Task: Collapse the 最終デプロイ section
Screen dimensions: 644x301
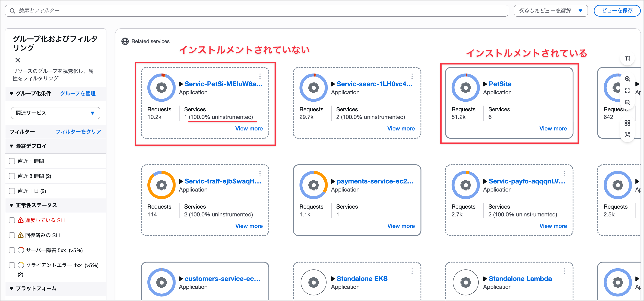Action: (12, 146)
